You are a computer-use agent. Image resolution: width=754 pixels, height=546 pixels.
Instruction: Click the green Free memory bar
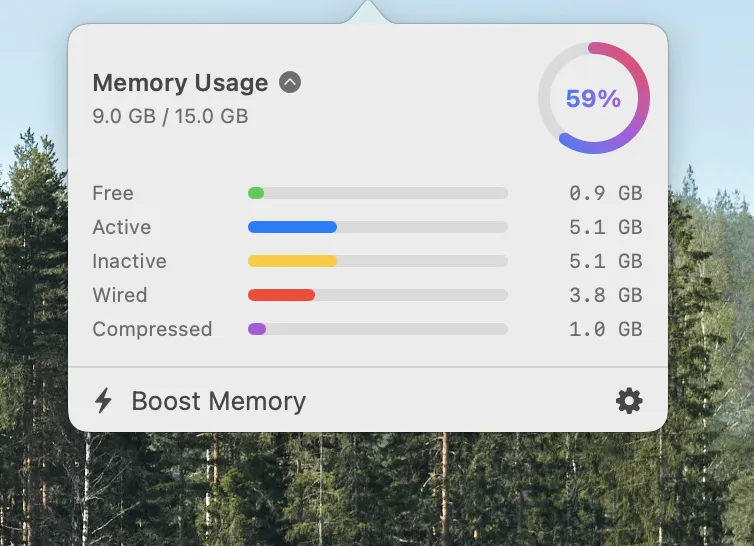click(256, 193)
